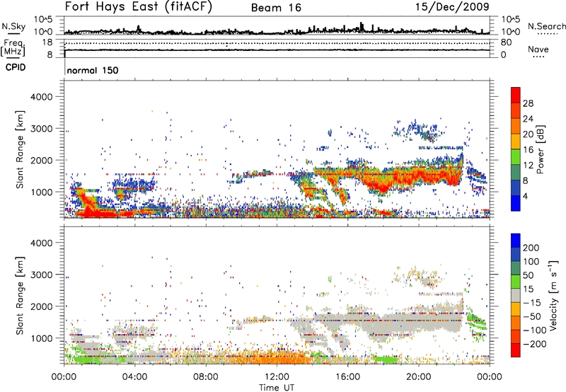Click the "Fort Hays East (fitACF)" plot title
Screen dimensions: 566x392
[x=139, y=6]
